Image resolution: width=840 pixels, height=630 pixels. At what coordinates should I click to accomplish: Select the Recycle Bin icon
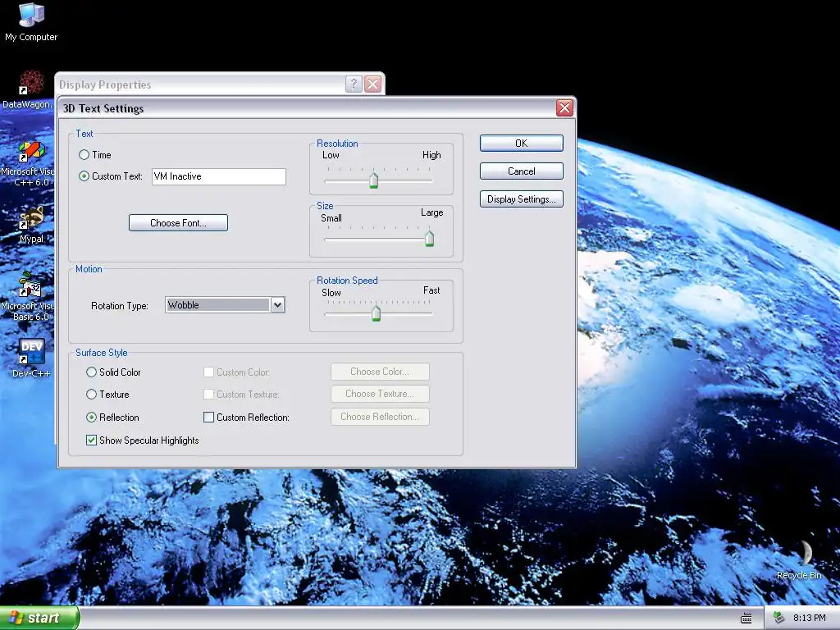[799, 559]
